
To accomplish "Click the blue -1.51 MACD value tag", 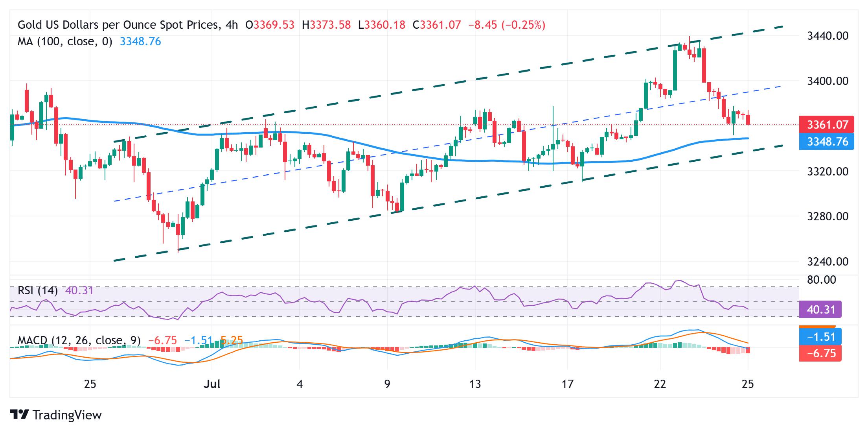I will [x=820, y=337].
